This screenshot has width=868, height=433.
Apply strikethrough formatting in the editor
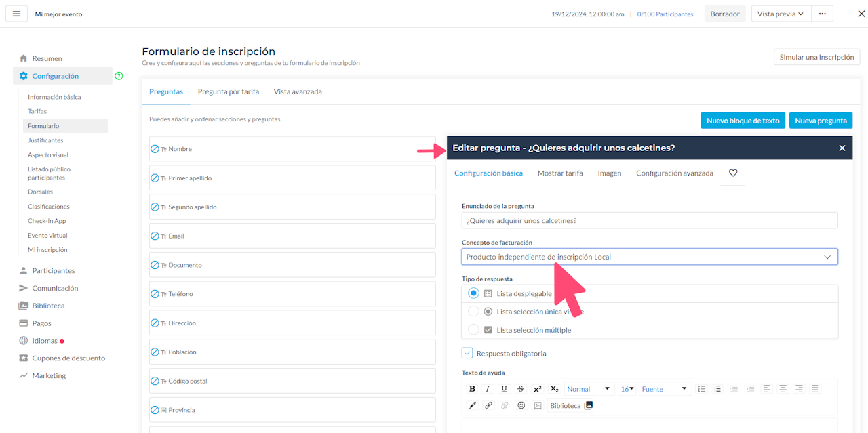click(x=521, y=389)
